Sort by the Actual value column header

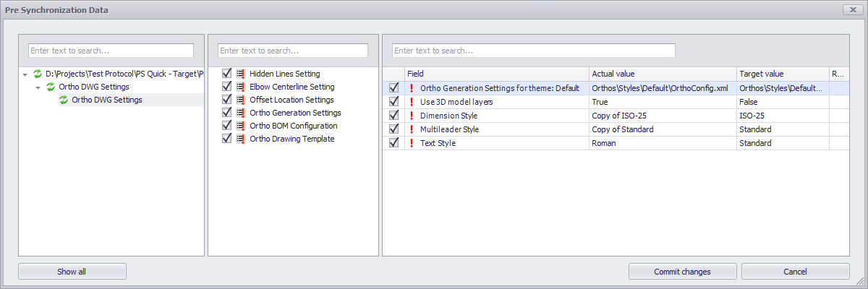click(663, 74)
